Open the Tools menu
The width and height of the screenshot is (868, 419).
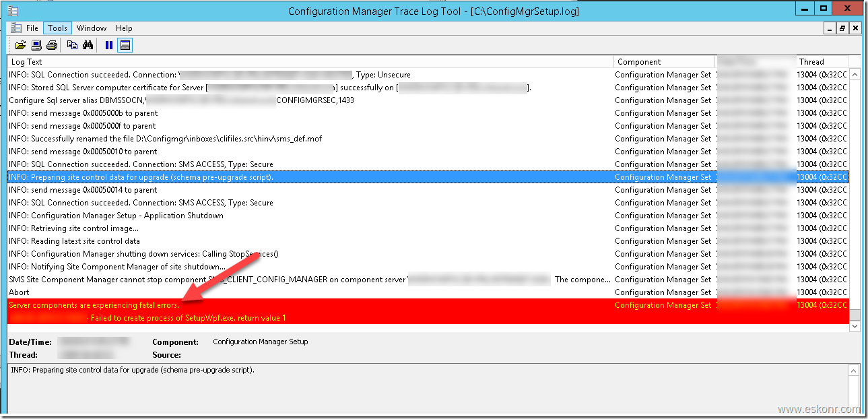click(x=57, y=28)
